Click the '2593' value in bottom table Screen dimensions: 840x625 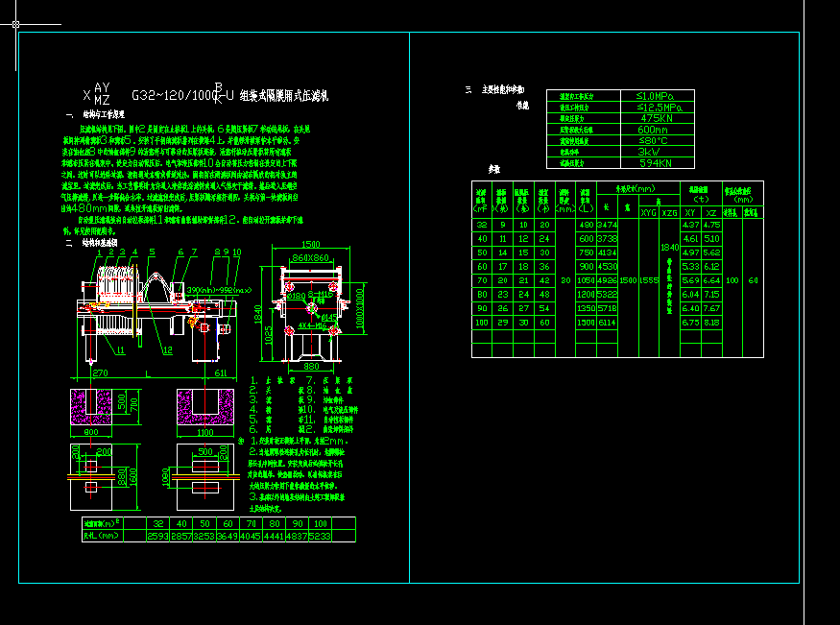coord(157,536)
